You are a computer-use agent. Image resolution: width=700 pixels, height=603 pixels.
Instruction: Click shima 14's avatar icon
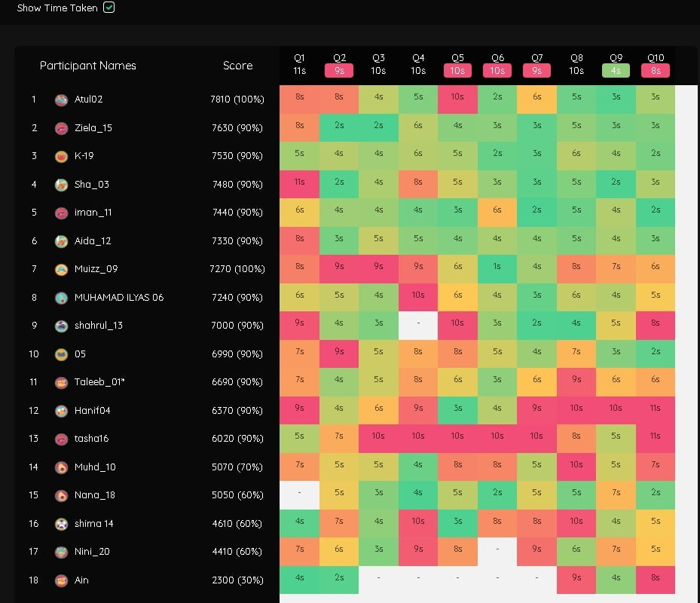tap(62, 524)
